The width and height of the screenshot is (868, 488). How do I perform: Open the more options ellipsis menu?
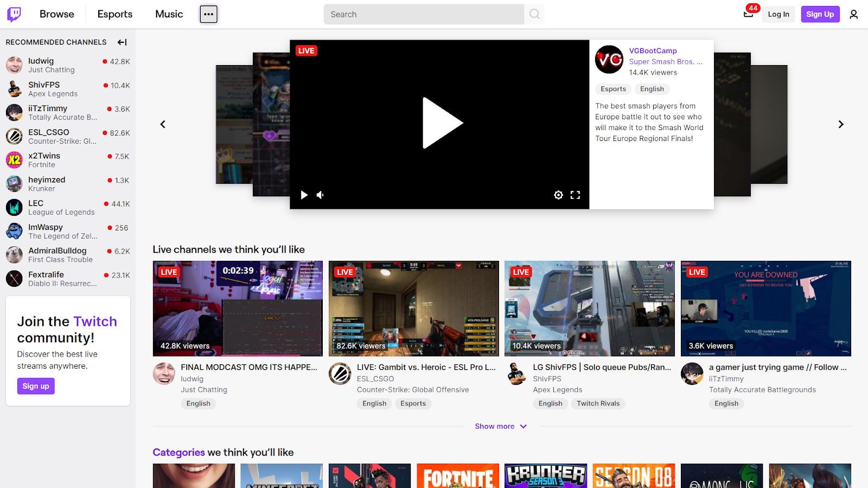tap(208, 14)
